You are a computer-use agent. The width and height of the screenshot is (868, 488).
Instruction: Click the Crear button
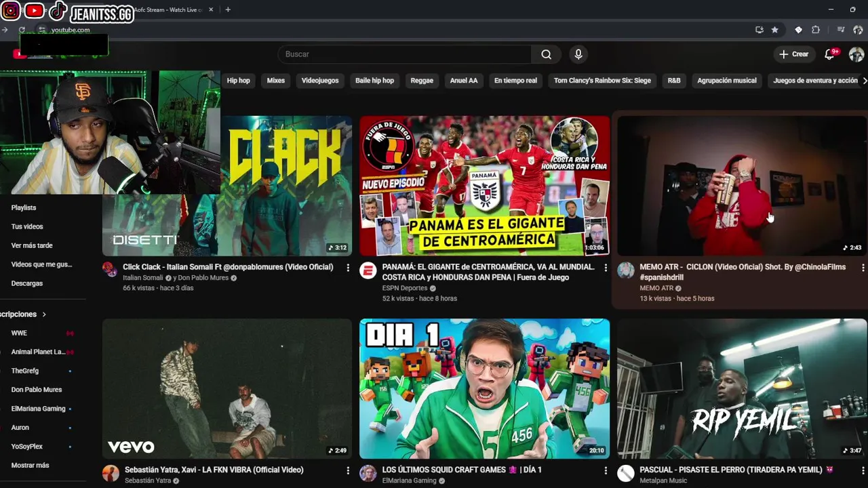[x=794, y=54]
